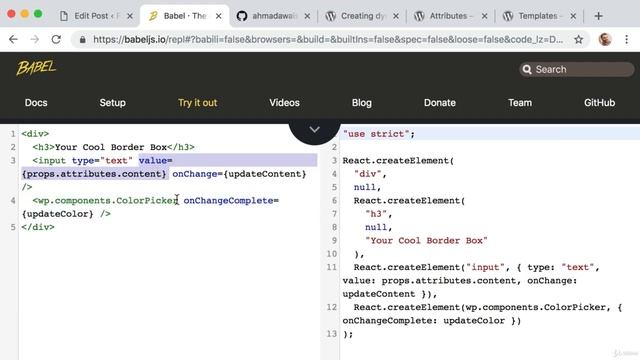
Task: Click the lock icon in the address bar
Action: (x=83, y=40)
